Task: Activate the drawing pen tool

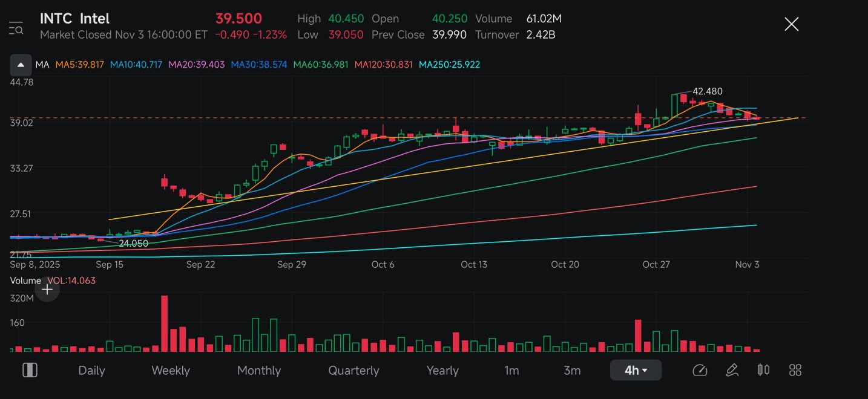Action: click(x=732, y=370)
